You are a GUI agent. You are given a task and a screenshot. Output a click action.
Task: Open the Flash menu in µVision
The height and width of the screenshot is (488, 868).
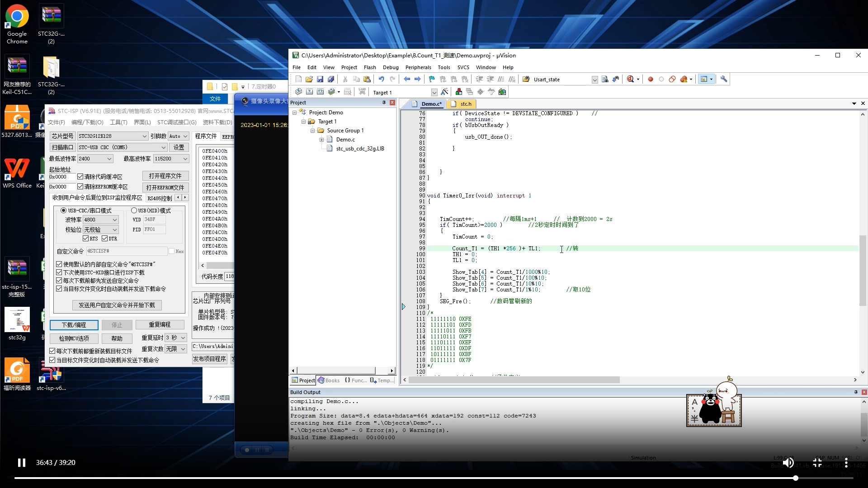pyautogui.click(x=370, y=67)
